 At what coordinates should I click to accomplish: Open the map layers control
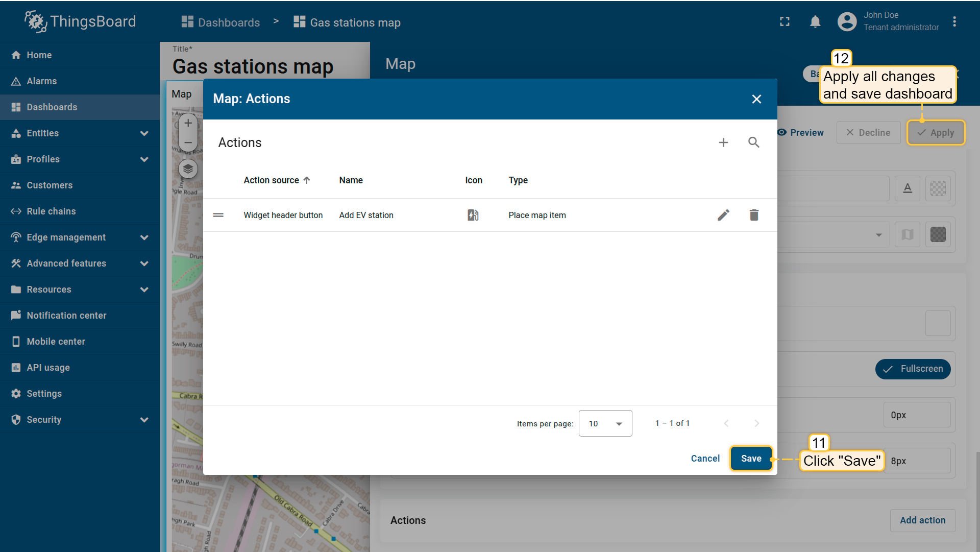188,169
